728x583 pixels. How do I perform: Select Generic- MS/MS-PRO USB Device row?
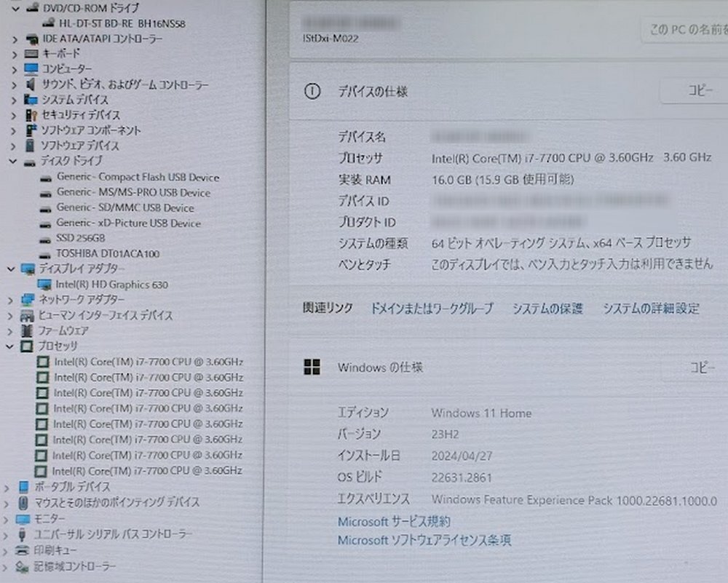[133, 193]
